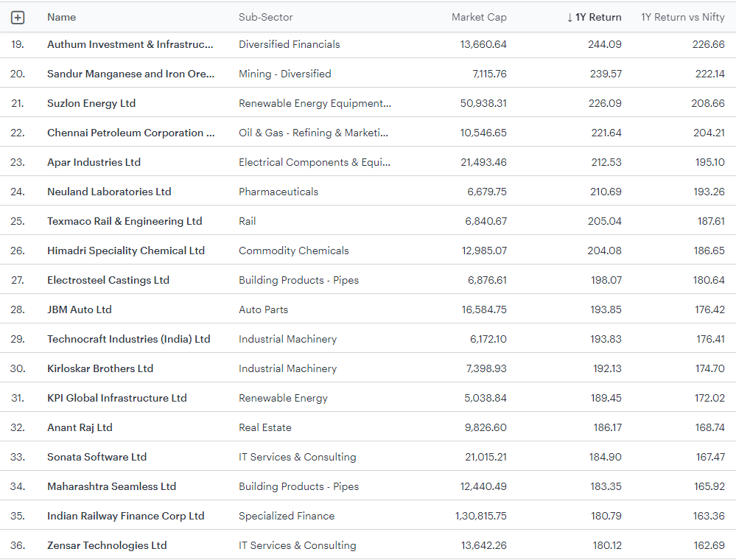Screen dimensions: 736x560
Task: Click market cap value 1,30,815.75
Action: [x=481, y=517]
